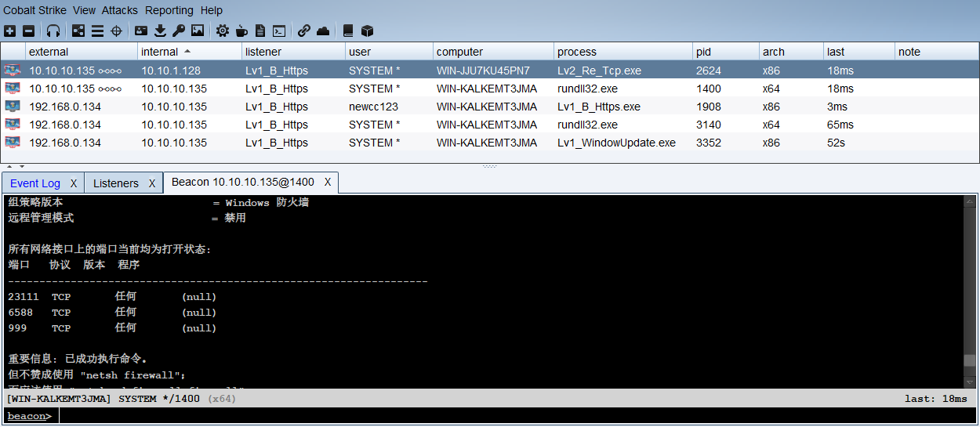Select session icon for Lv2_Re_Tcp.exe row
This screenshot has height=427, width=980.
coord(13,71)
